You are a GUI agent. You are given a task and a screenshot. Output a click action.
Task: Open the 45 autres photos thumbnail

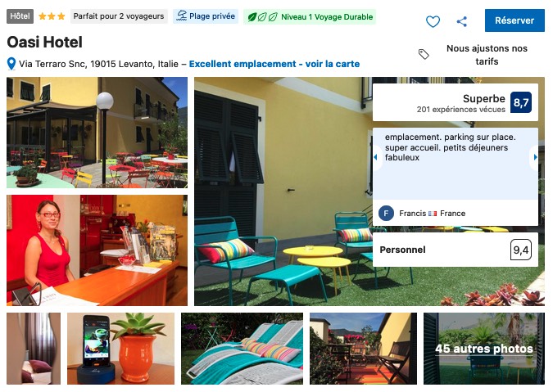(x=484, y=349)
